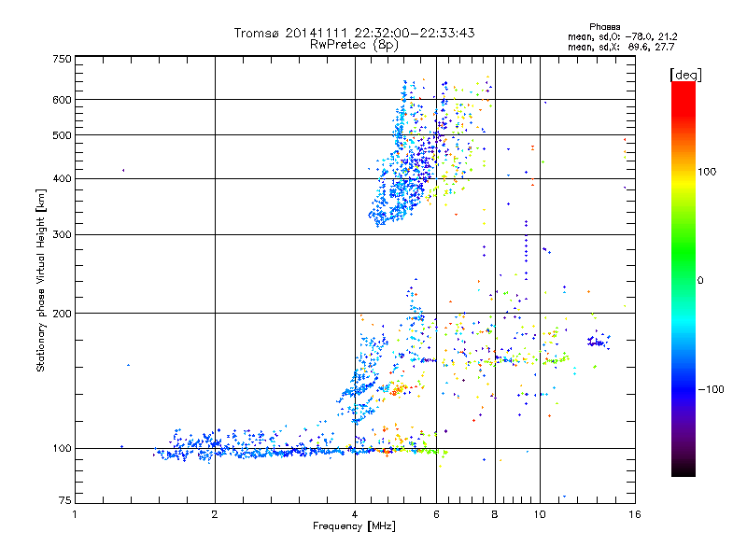The height and width of the screenshot is (560, 747).
Task: Click the 'Phases' header text
Action: click(x=604, y=27)
